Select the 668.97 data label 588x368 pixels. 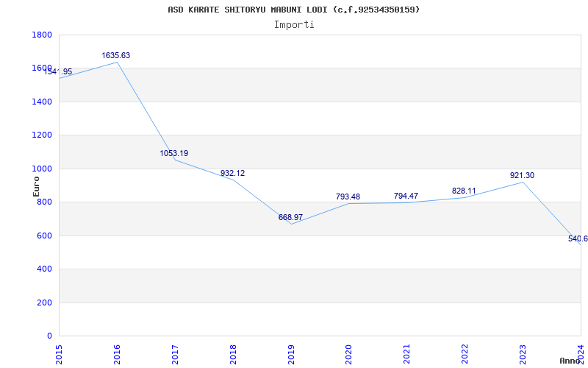(290, 217)
